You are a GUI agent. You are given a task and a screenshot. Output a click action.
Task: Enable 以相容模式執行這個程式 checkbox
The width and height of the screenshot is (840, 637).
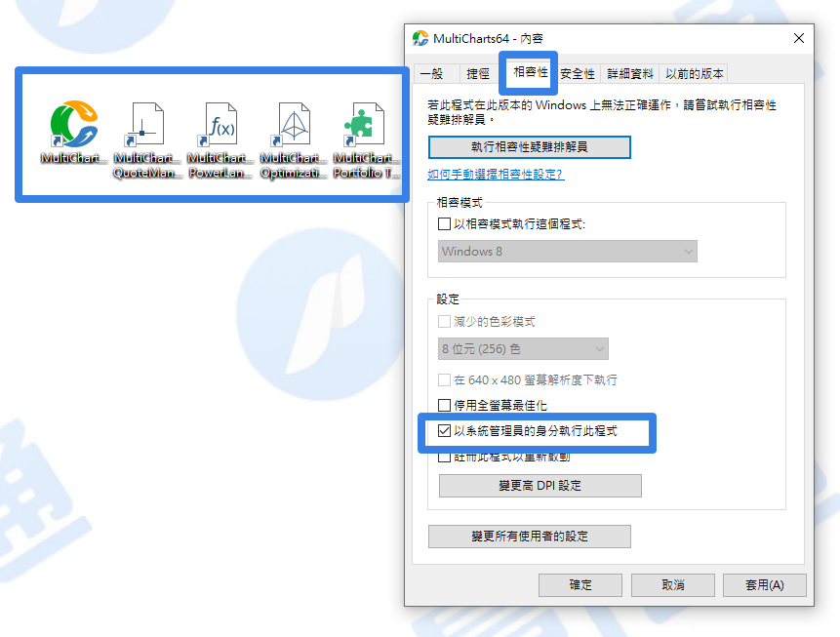click(x=444, y=224)
